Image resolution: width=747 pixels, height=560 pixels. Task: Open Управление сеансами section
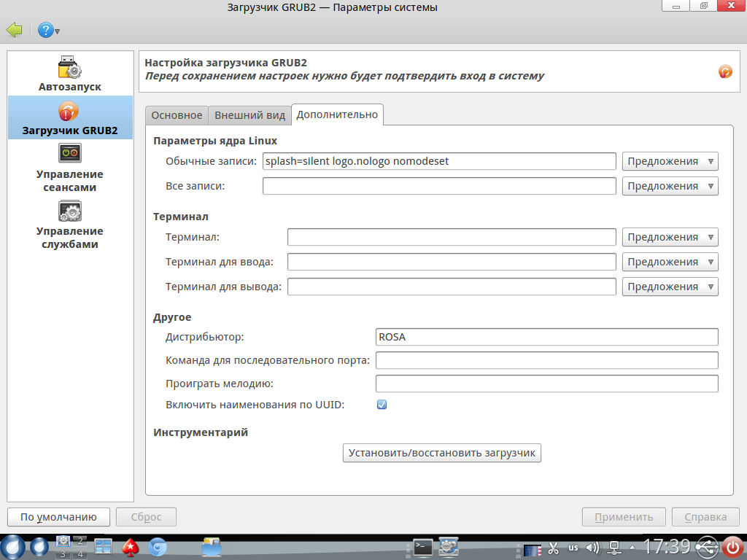click(70, 168)
